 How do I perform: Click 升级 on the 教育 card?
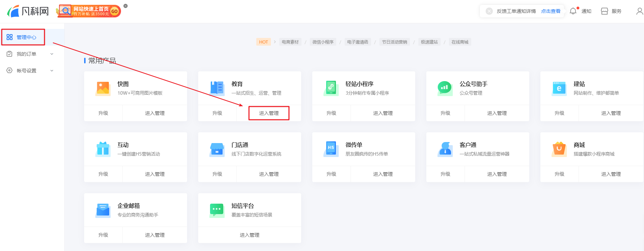(x=217, y=113)
